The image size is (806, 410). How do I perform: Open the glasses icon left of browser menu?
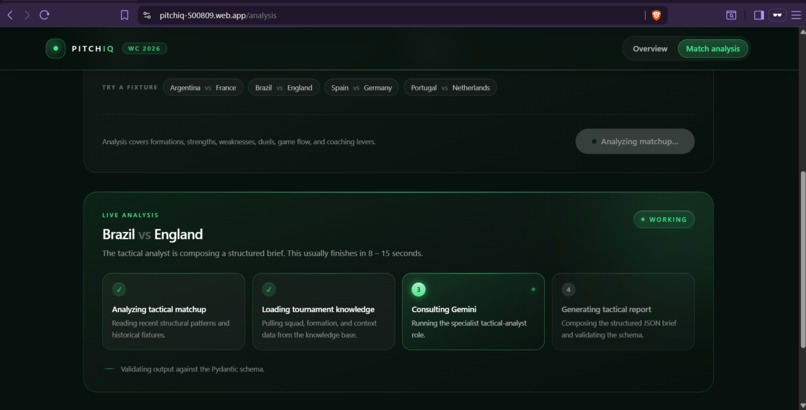tap(777, 15)
